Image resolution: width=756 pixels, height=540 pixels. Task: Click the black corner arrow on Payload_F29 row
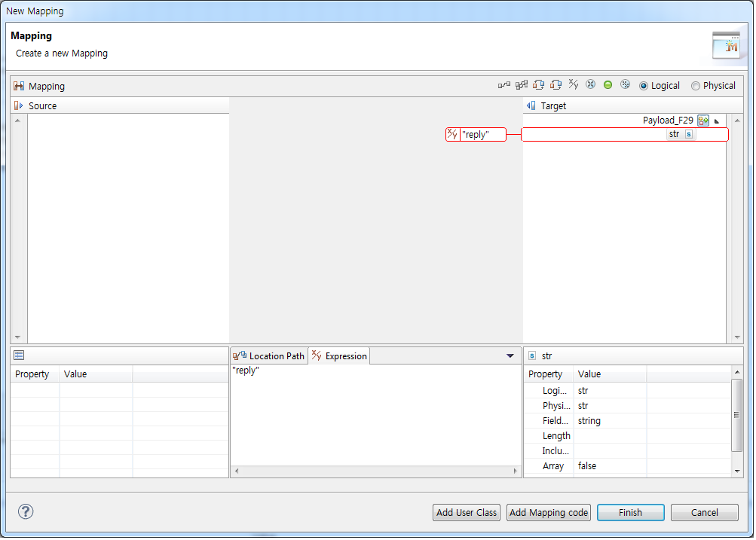tap(716, 121)
